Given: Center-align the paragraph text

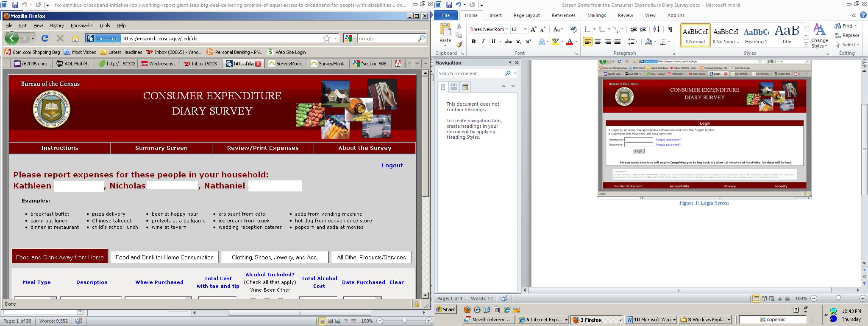Looking at the screenshot, I should [598, 42].
